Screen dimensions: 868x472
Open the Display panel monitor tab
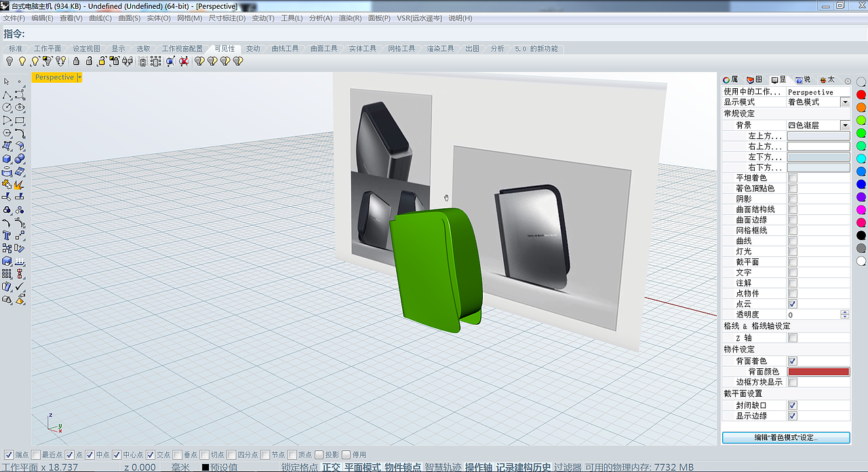[x=778, y=80]
